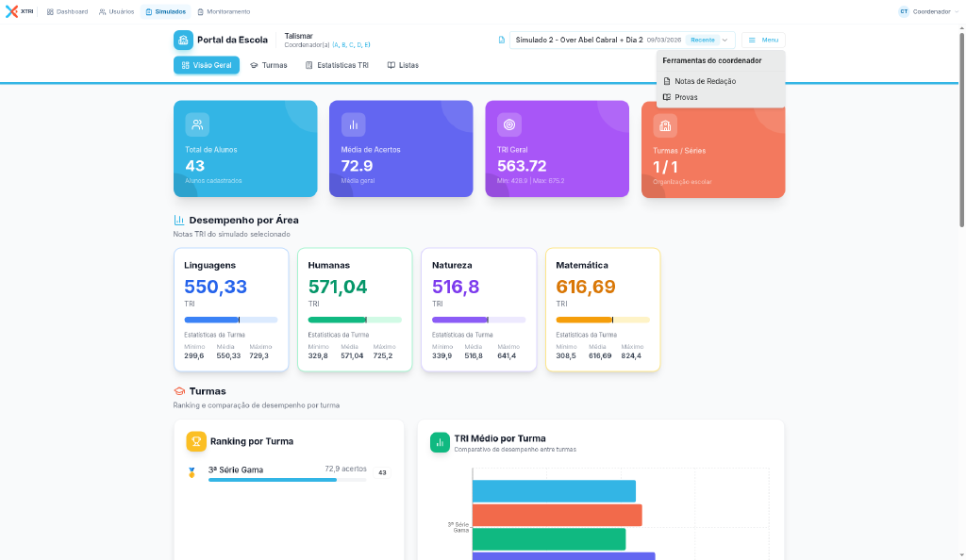Viewport: 966px width, 560px height.
Task: Click the 3ª Série Gama ranking row
Action: [x=289, y=472]
